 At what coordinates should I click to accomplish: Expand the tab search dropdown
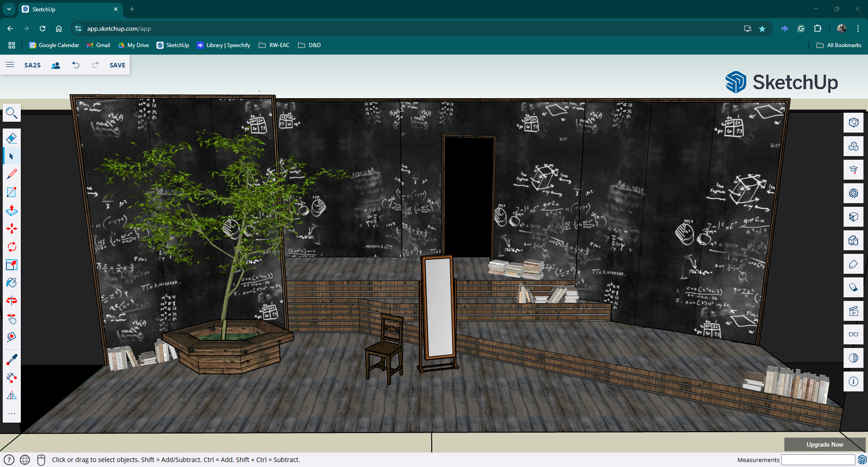tap(9, 9)
